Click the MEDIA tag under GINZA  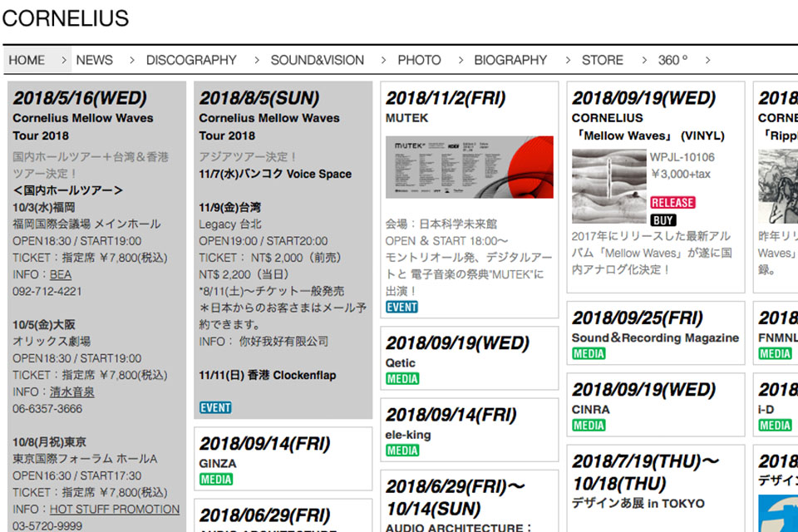tap(216, 479)
